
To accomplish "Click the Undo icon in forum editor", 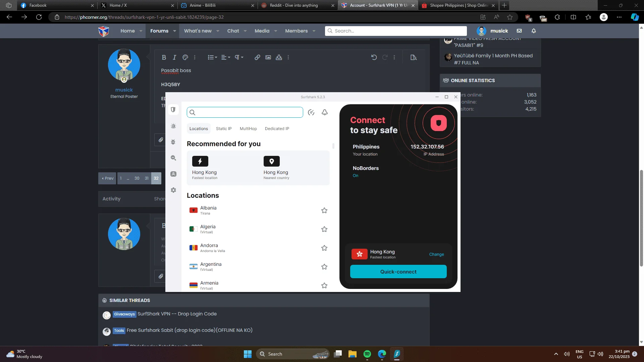I will point(374,57).
